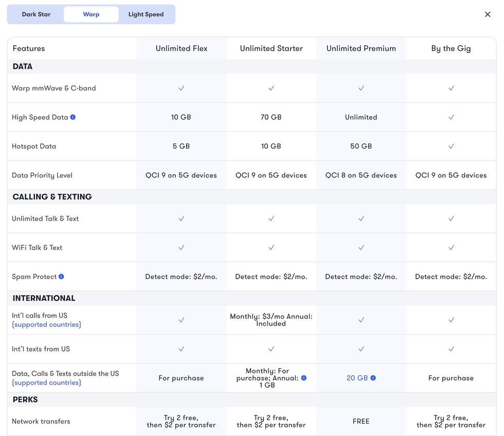504x436 pixels.
Task: Click Unlimited Flex checkmark for WiFi Talk & Text
Action: click(181, 248)
